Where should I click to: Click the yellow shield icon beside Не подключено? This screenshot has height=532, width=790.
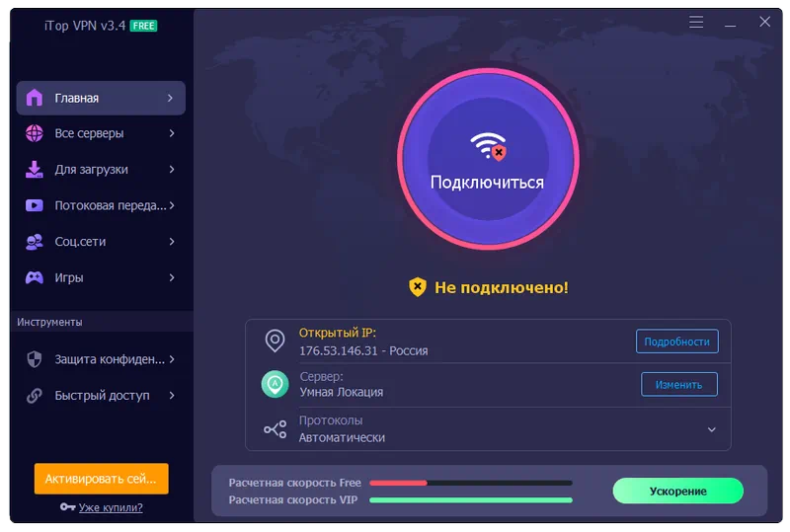click(417, 287)
